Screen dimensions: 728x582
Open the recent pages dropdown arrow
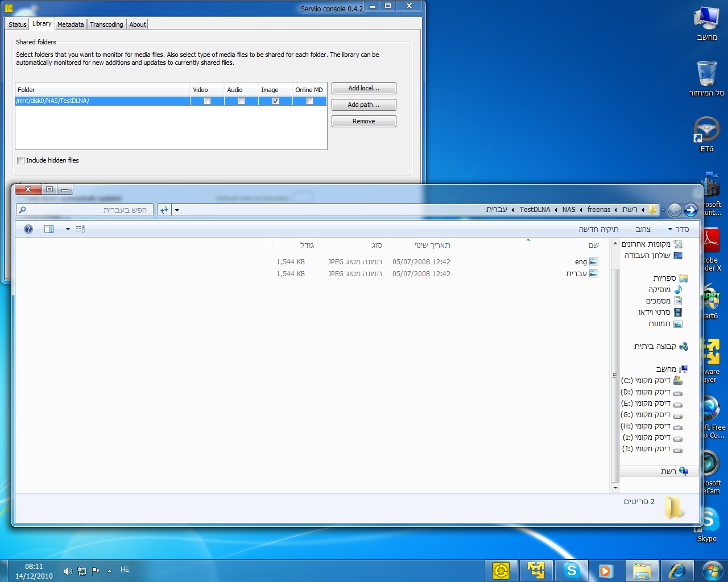point(663,210)
